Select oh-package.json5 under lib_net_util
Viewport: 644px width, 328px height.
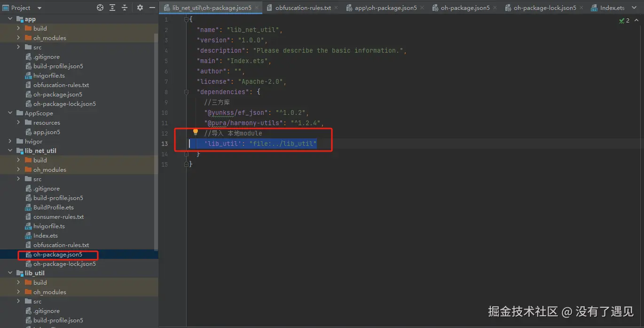pos(58,254)
